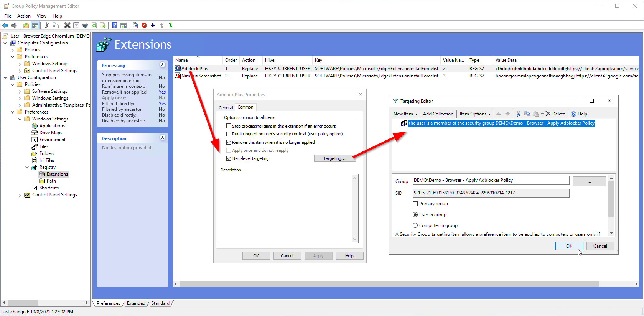
Task: Collapse the Registry tree node
Action: [27, 167]
